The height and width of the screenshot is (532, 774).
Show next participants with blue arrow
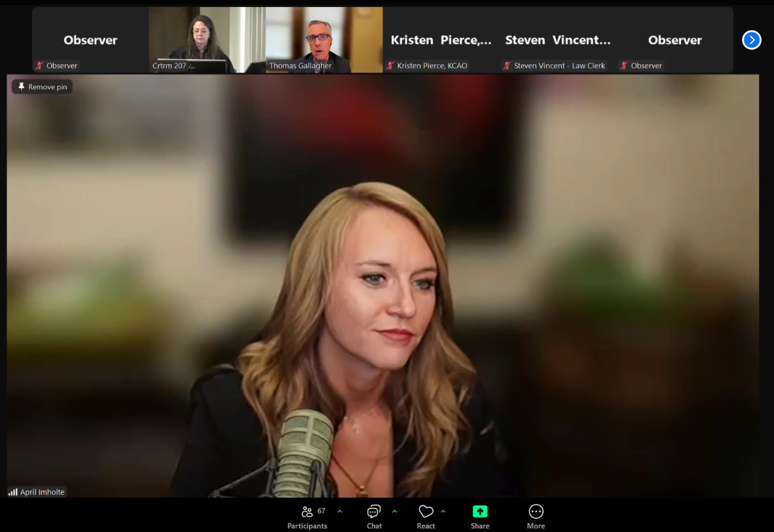click(x=751, y=40)
